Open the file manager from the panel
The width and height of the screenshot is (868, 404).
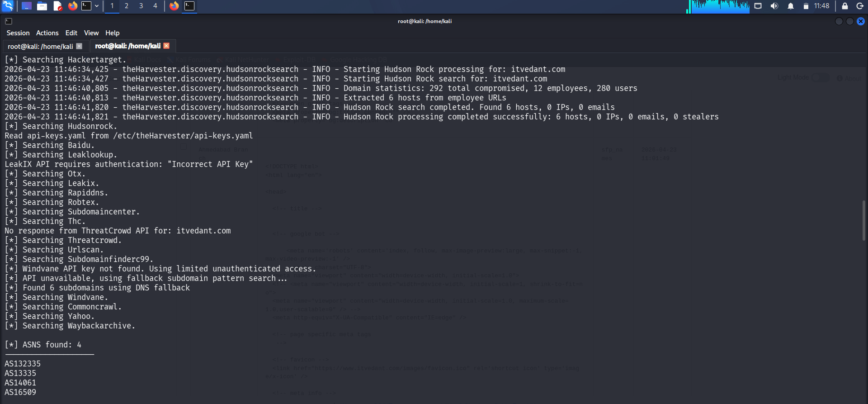point(42,6)
